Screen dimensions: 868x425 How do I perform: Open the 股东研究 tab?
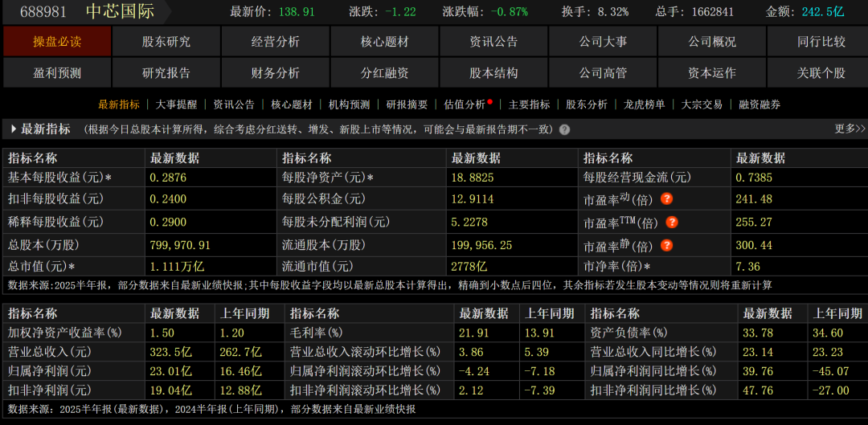tap(166, 42)
